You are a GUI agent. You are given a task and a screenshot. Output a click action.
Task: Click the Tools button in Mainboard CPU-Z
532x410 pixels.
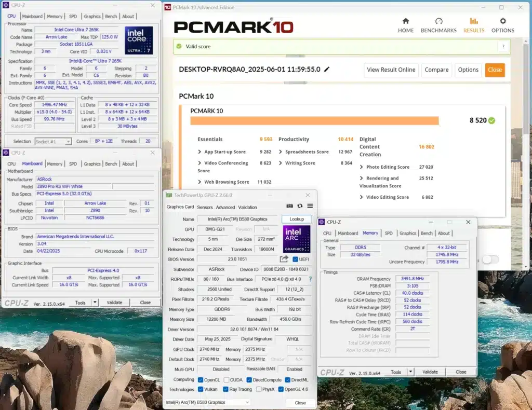click(80, 303)
